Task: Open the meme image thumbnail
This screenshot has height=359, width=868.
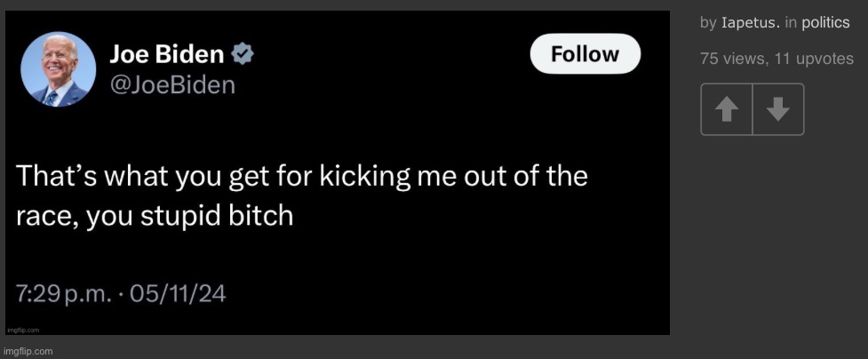Action: [x=338, y=172]
